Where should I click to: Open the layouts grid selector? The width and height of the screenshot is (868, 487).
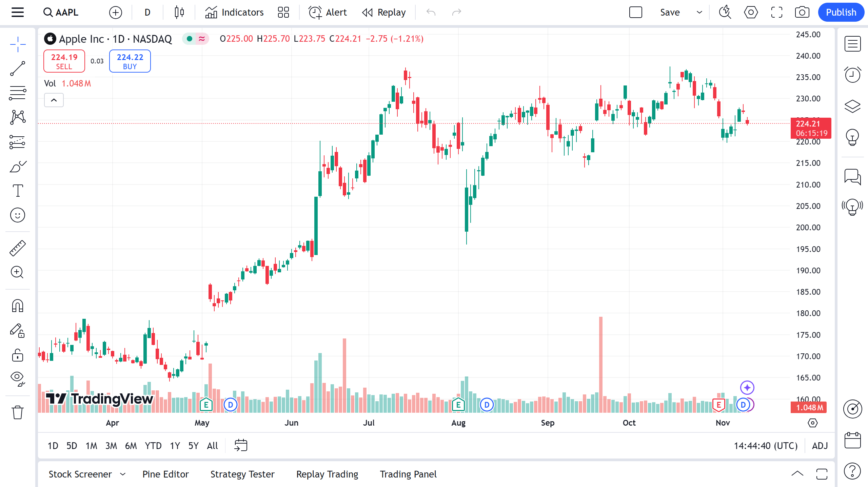(x=283, y=13)
